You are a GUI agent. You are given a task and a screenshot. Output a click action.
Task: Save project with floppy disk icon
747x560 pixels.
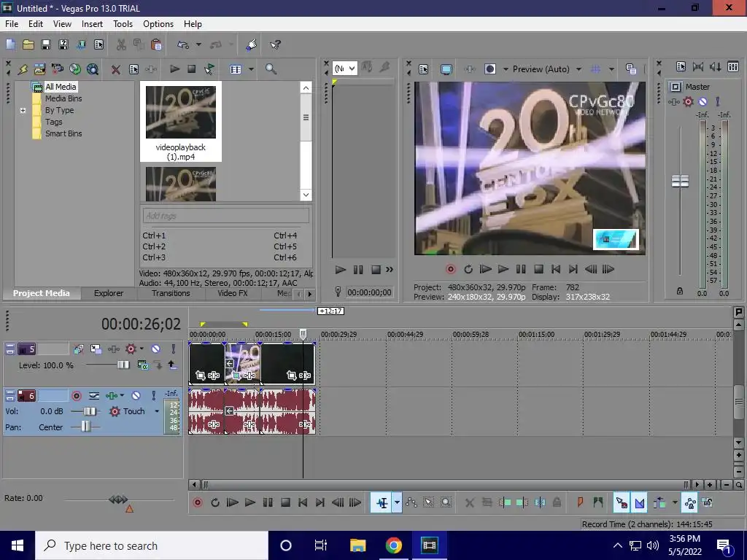46,44
